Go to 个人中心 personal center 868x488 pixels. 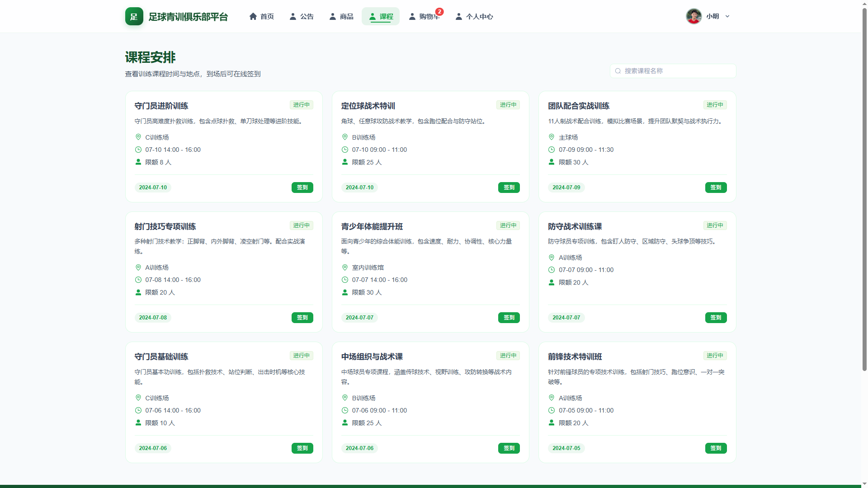(x=474, y=16)
